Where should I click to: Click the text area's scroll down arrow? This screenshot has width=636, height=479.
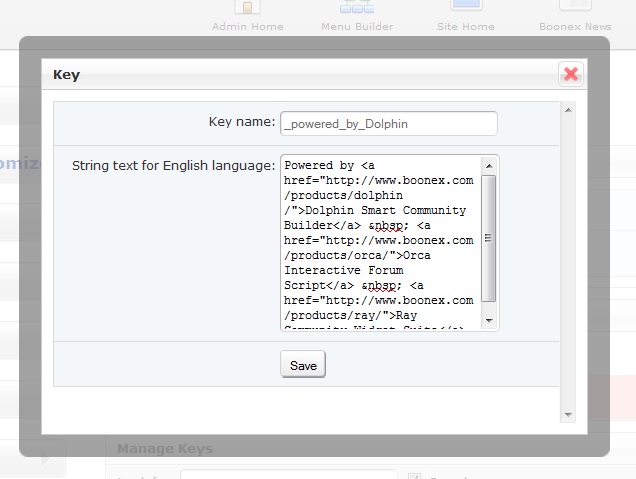(x=489, y=320)
